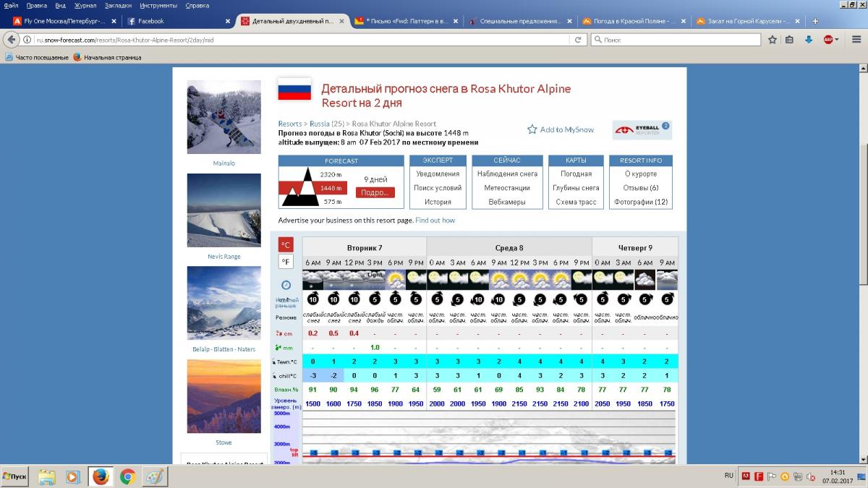Close the Fly One Москва/Петербург tab
The image size is (868, 488).
114,21
